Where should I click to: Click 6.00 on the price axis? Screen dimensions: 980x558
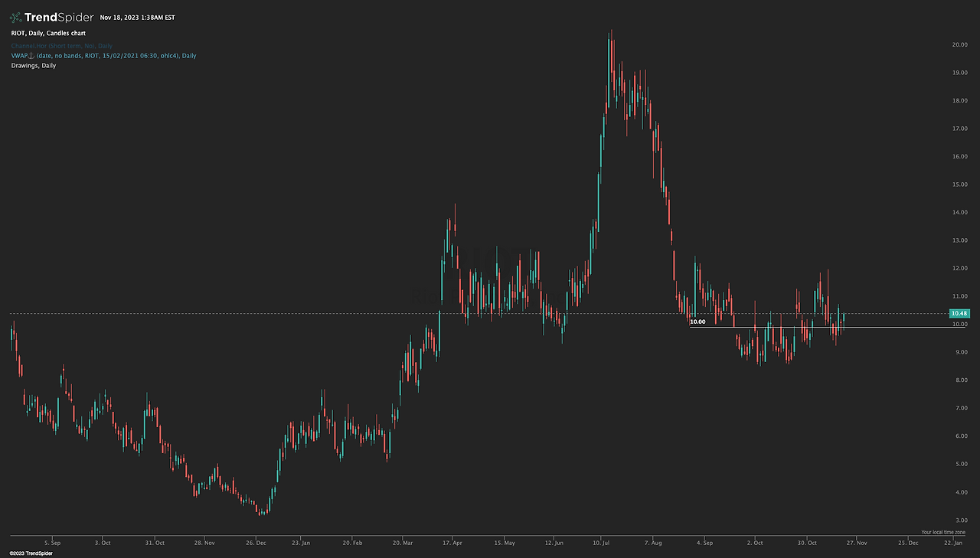coord(960,436)
